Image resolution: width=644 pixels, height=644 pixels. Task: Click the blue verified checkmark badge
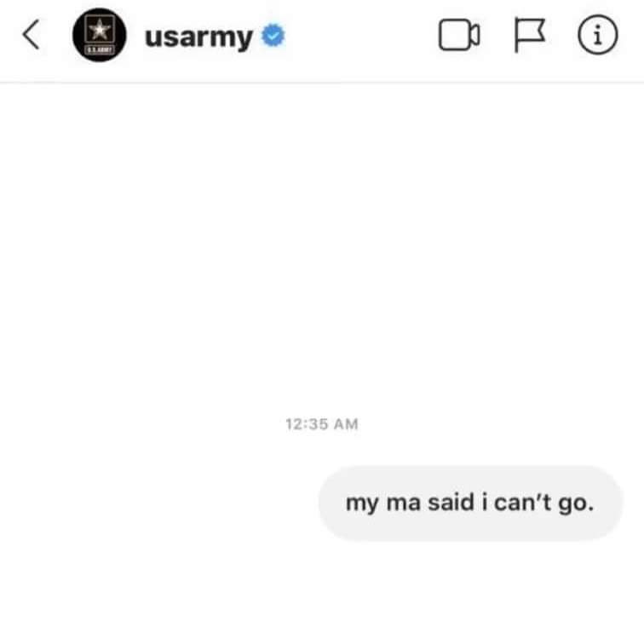coord(273,36)
